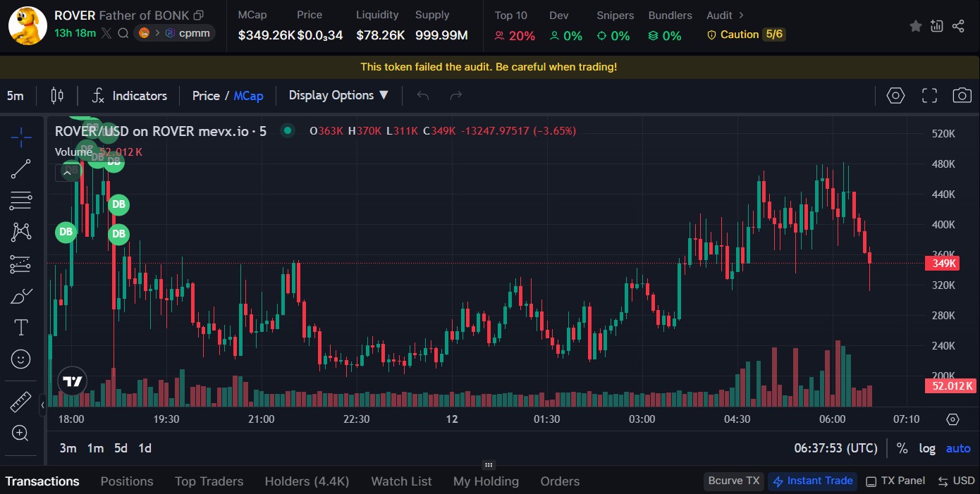
Task: Activate the zoom in tool
Action: [x=21, y=433]
